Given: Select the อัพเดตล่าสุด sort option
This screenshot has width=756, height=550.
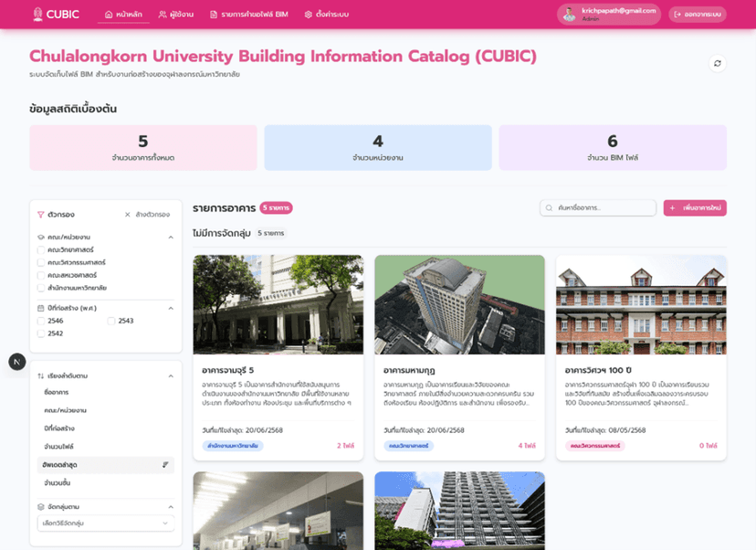Looking at the screenshot, I should pos(106,465).
